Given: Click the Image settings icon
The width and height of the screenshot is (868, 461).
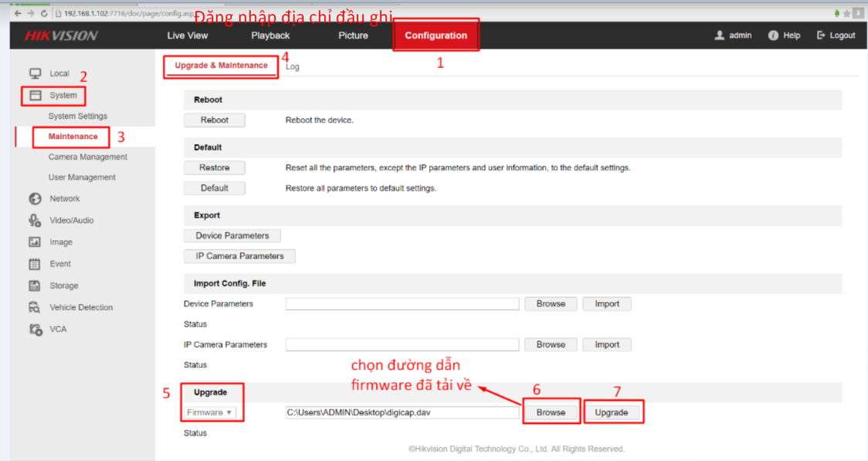Looking at the screenshot, I should click(x=35, y=242).
